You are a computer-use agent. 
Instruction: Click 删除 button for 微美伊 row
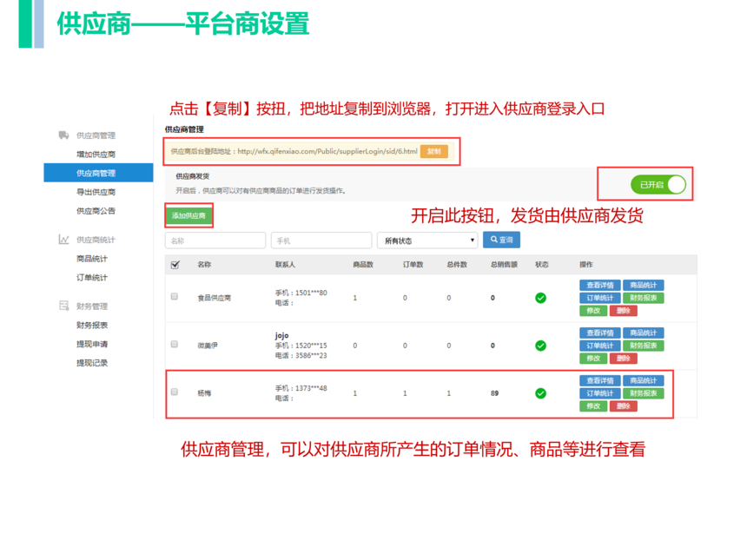pos(624,359)
